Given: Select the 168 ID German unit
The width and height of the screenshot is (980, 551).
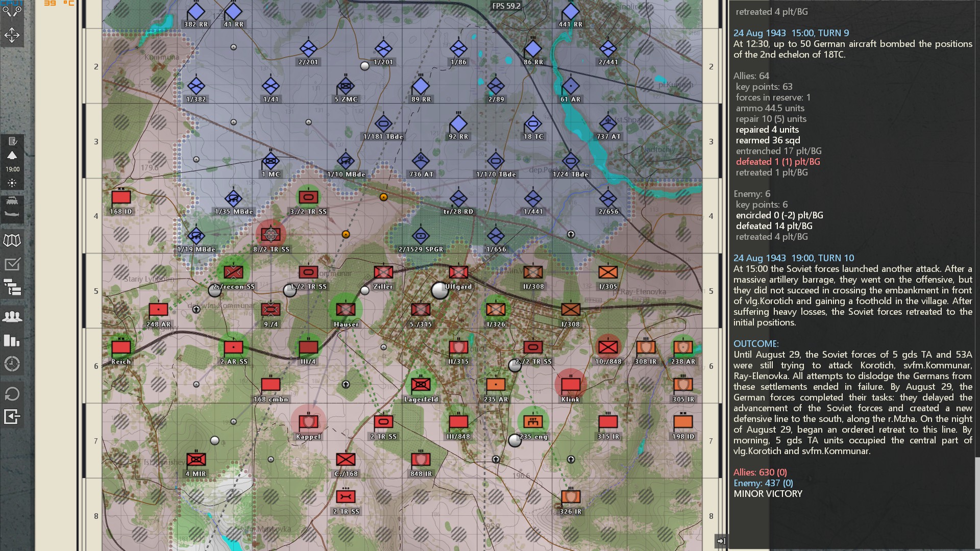Looking at the screenshot, I should (x=121, y=197).
